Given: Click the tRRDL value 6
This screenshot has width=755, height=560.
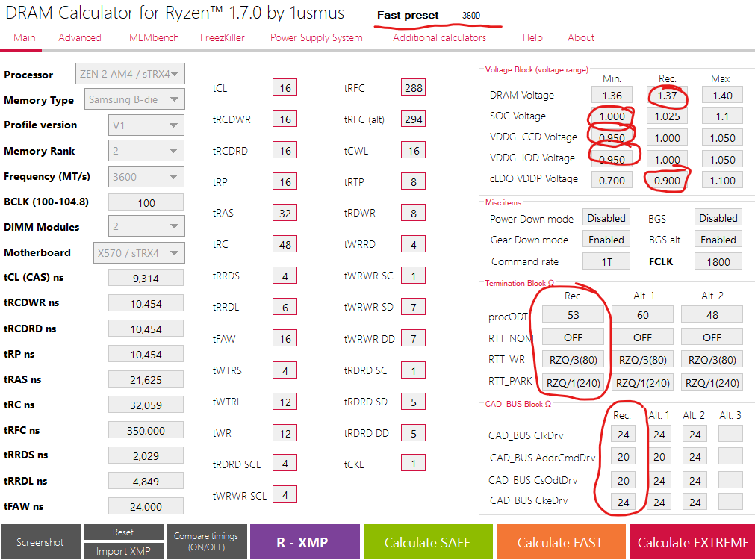Looking at the screenshot, I should [285, 307].
